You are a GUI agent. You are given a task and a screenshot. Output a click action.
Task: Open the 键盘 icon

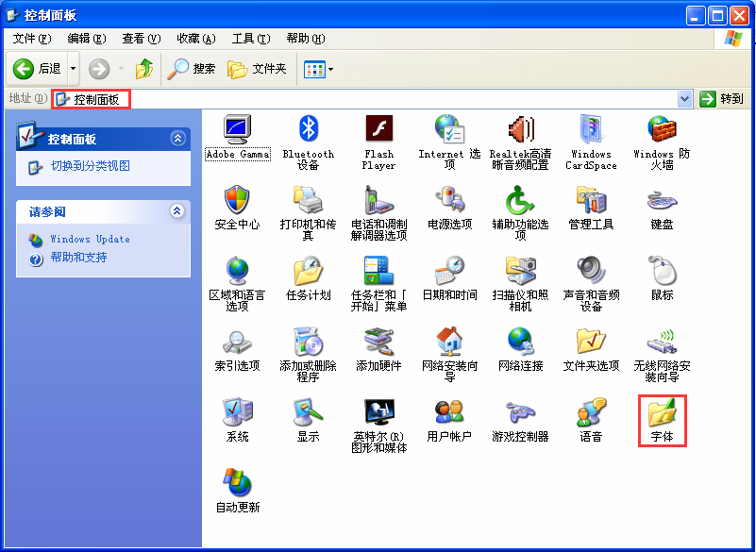(662, 200)
